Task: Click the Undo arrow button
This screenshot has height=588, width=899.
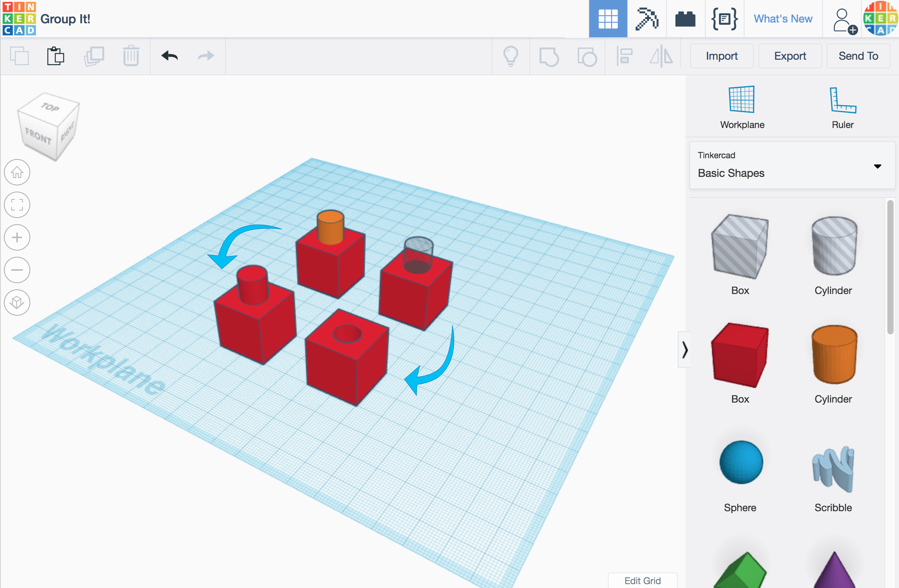Action: [x=169, y=56]
